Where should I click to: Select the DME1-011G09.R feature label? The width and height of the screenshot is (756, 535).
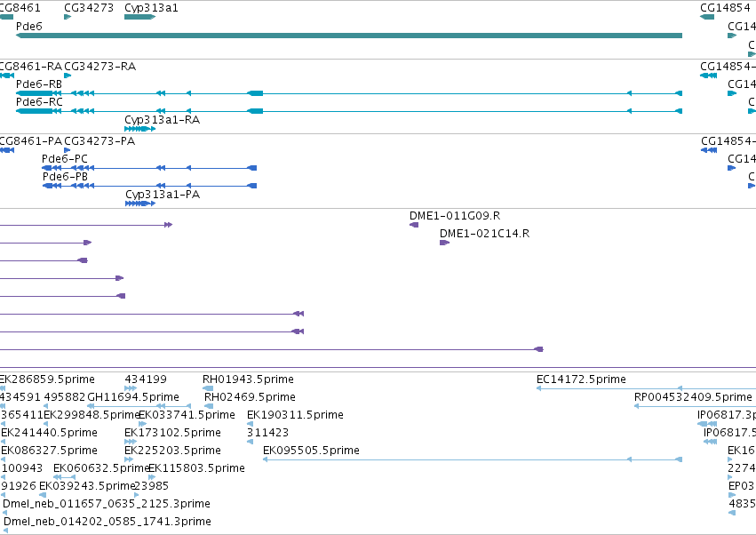455,216
